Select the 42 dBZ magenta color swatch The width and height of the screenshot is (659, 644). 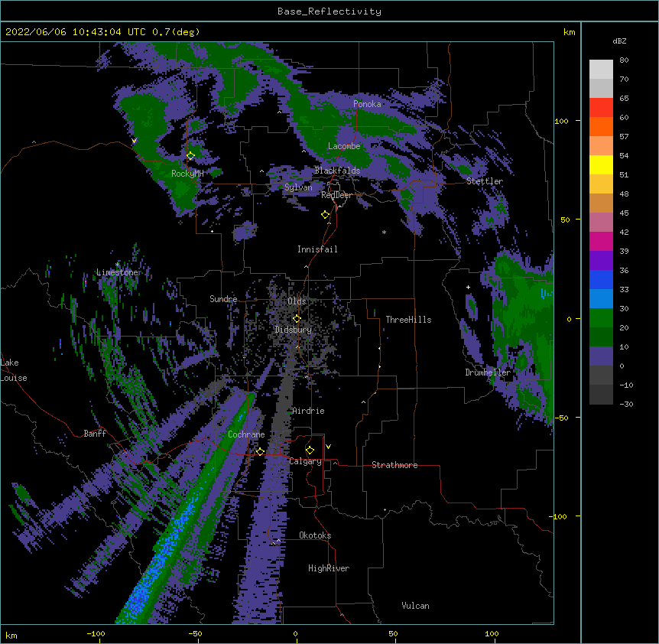[601, 241]
